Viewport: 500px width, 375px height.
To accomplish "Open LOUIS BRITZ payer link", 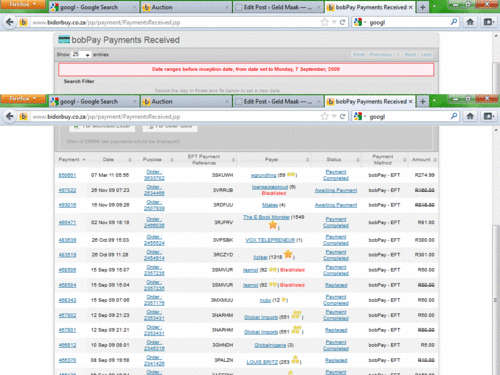I will 262,362.
